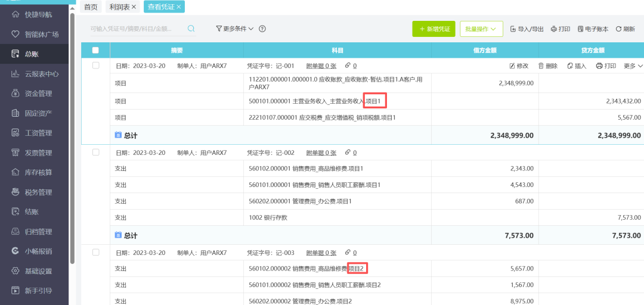
Task: Click the 贷方金额 column header
Action: tap(592, 51)
